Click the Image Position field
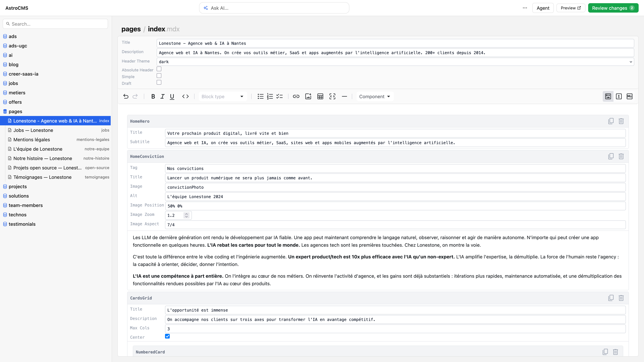This screenshot has width=644, height=362. point(395,206)
